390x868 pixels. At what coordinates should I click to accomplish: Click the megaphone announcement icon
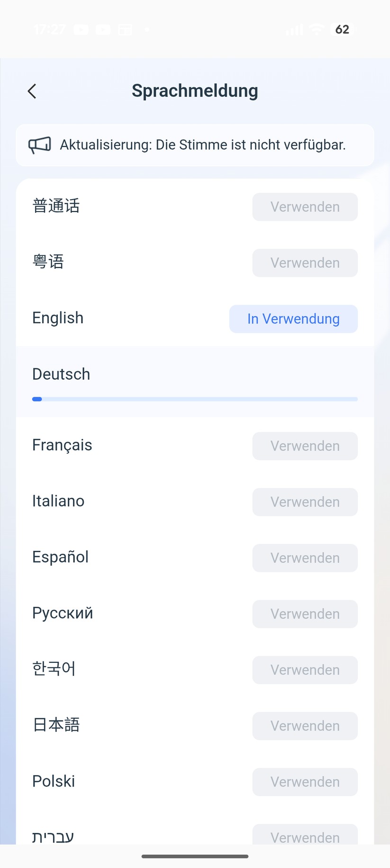point(39,145)
